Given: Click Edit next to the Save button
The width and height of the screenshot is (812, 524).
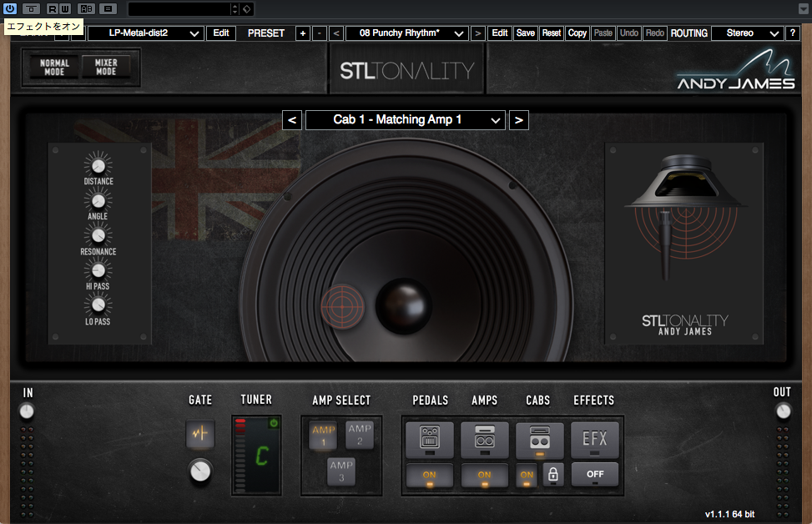Looking at the screenshot, I should pos(500,33).
